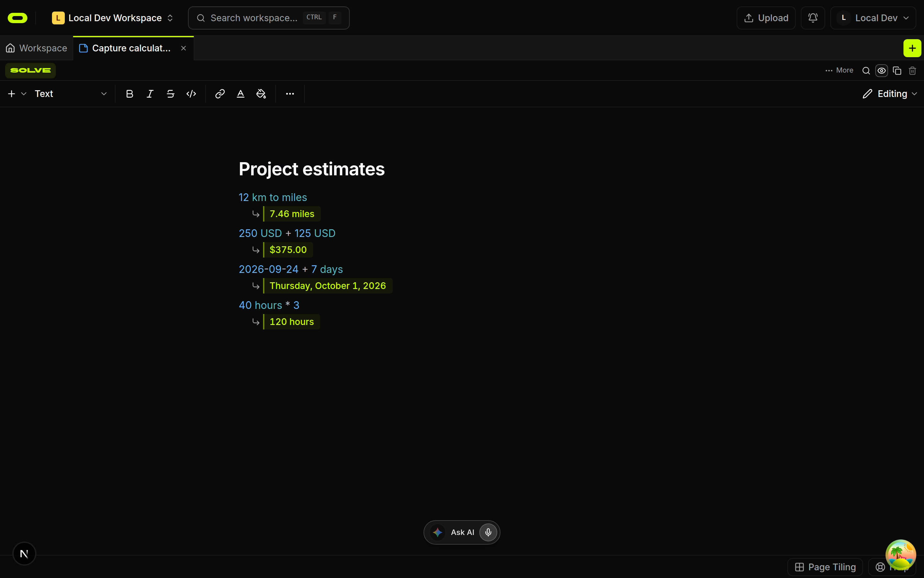Click the green new tab plus button
The height and width of the screenshot is (578, 924).
tap(912, 48)
